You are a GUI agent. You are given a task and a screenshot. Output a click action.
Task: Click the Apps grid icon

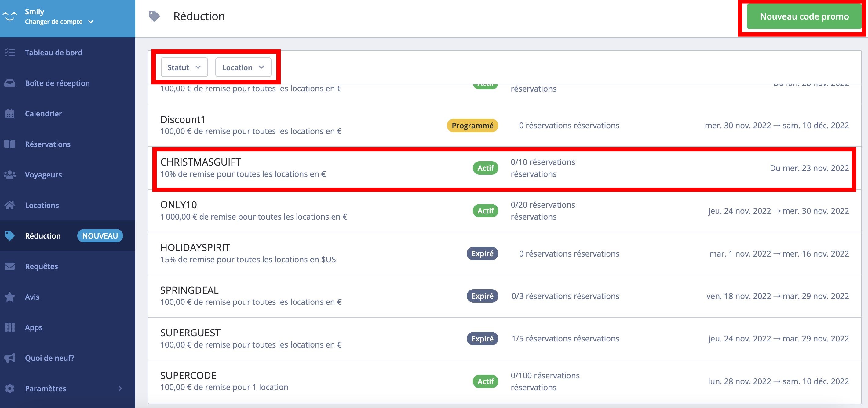pos(10,327)
